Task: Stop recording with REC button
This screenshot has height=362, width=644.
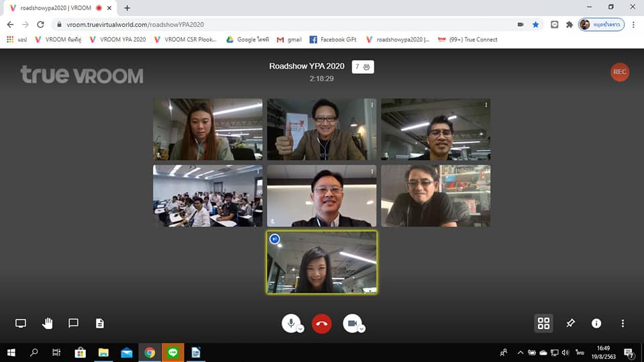Action: point(620,73)
